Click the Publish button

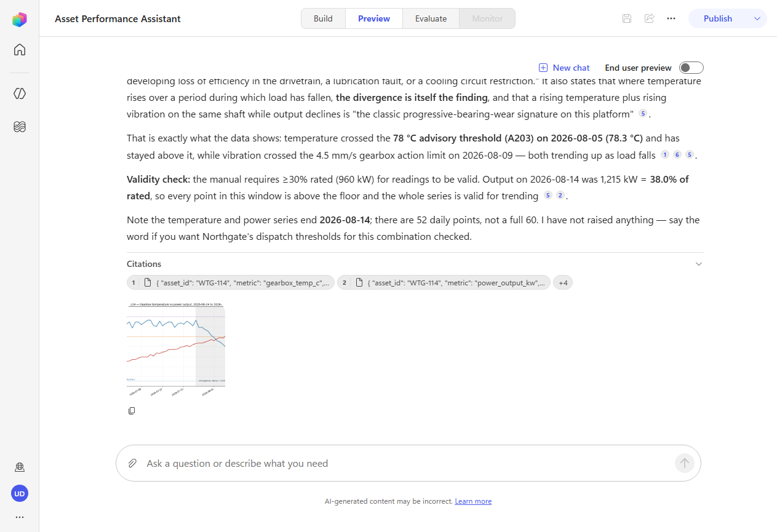(x=718, y=18)
